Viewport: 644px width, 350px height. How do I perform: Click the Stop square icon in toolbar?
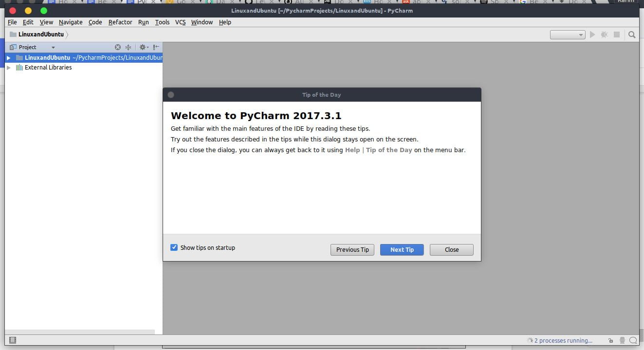(616, 35)
